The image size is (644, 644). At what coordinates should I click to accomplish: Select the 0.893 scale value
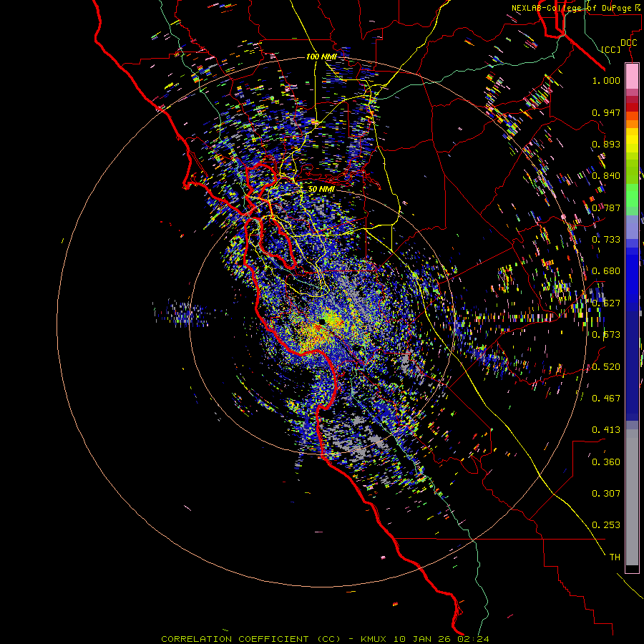coord(606,144)
